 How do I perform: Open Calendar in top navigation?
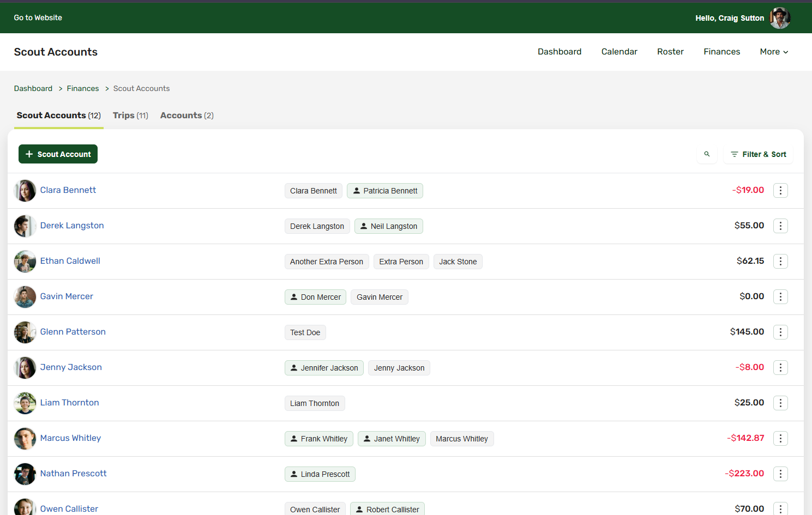pos(619,52)
